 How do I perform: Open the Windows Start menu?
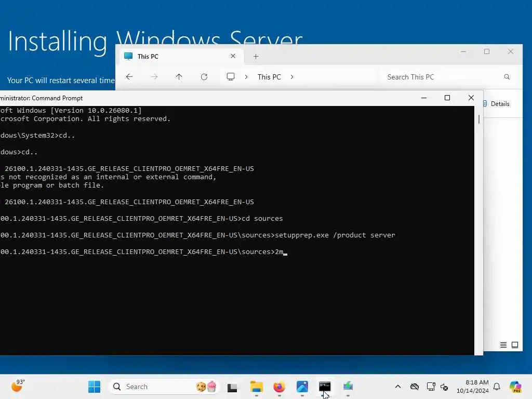pyautogui.click(x=95, y=387)
